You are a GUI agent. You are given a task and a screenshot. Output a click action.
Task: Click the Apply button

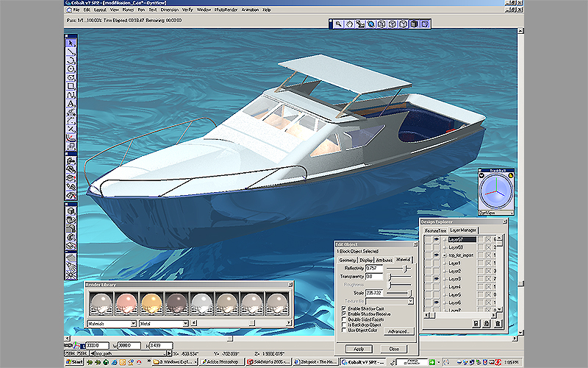click(358, 348)
